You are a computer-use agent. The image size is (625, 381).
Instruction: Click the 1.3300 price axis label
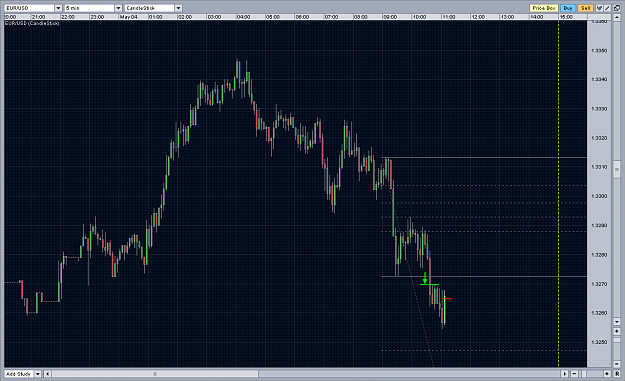599,196
